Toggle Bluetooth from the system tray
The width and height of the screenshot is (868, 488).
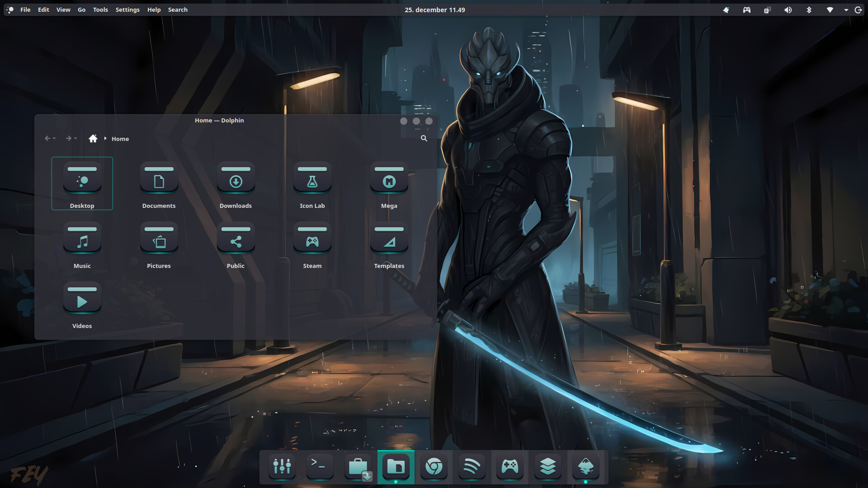pyautogui.click(x=809, y=10)
